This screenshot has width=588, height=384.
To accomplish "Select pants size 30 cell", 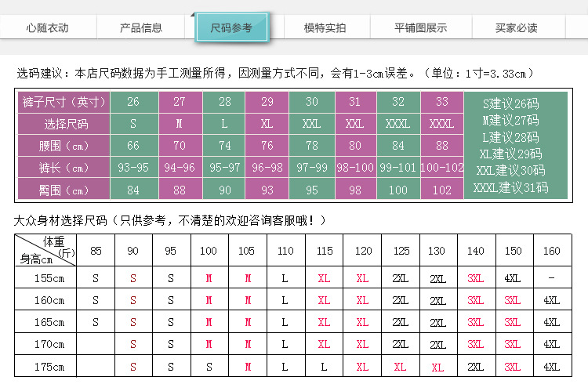I will 312,102.
